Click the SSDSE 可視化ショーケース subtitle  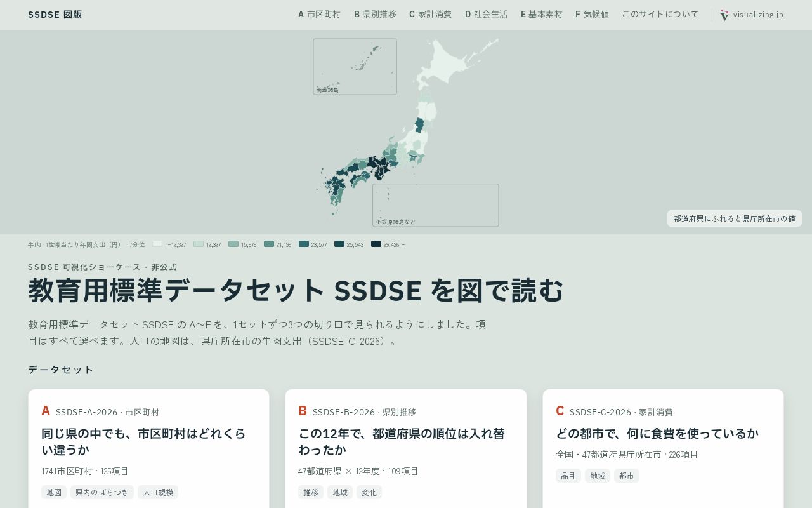(x=102, y=267)
